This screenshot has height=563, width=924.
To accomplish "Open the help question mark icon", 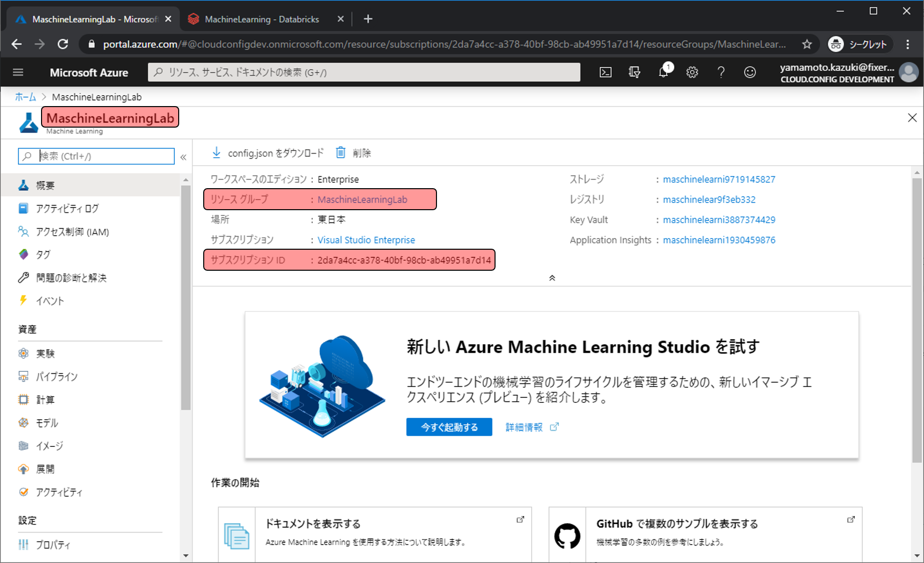I will coord(721,73).
